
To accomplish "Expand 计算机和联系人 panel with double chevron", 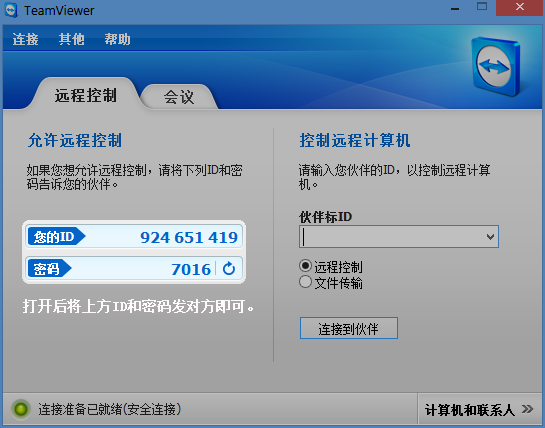I will [x=527, y=409].
